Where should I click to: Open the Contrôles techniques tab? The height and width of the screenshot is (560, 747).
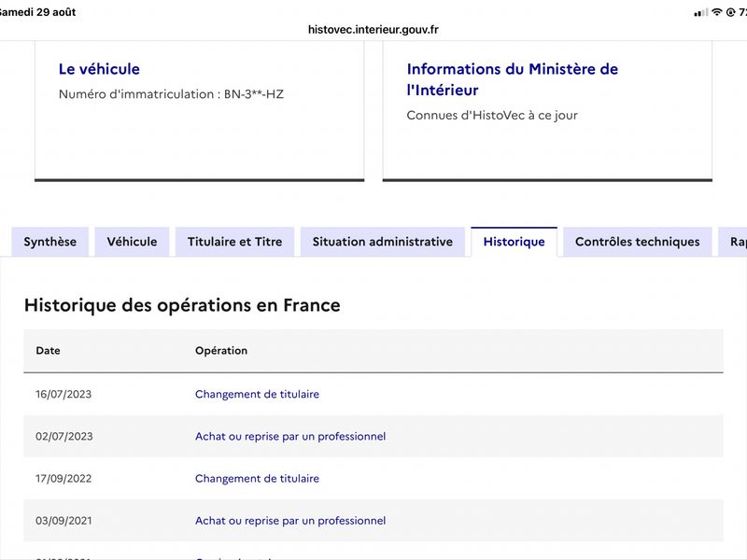pos(638,242)
